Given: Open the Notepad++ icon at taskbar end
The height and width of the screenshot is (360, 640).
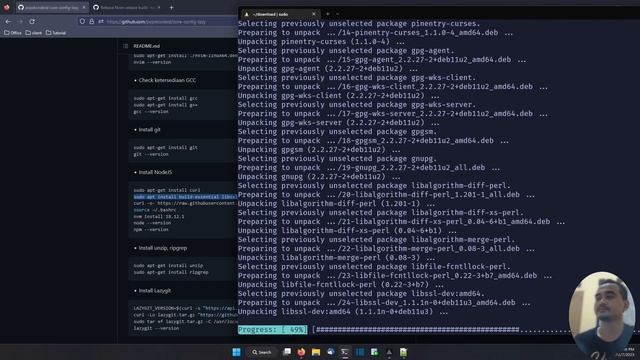Looking at the screenshot, I should coord(403,352).
